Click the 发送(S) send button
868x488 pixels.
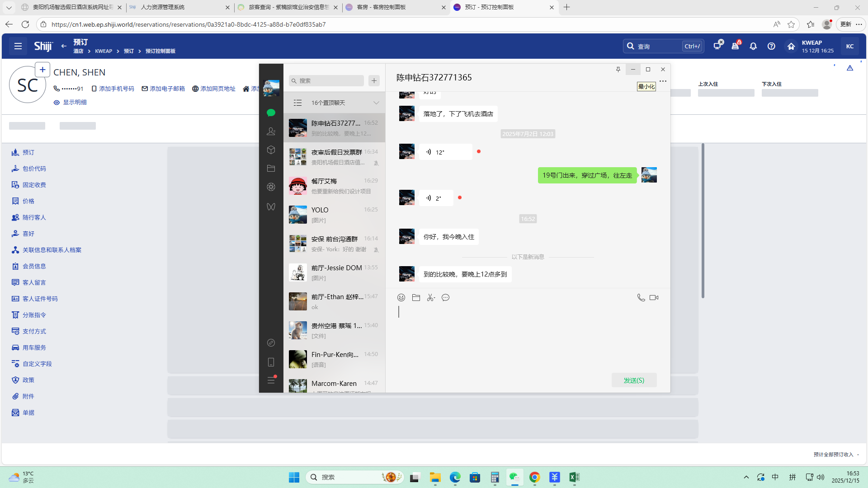click(x=634, y=380)
